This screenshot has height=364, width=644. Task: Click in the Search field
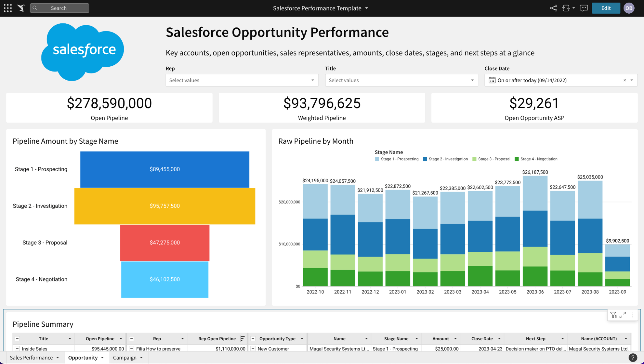pos(59,8)
